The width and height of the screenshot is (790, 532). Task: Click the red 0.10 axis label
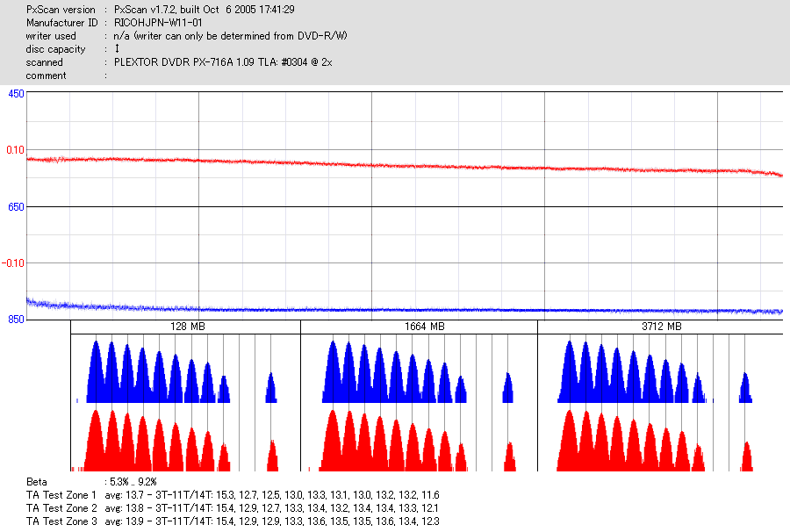[15, 149]
